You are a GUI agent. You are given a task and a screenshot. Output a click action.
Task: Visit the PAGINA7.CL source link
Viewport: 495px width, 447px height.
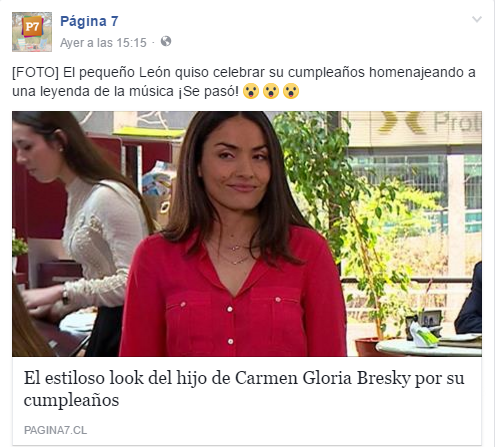click(55, 430)
